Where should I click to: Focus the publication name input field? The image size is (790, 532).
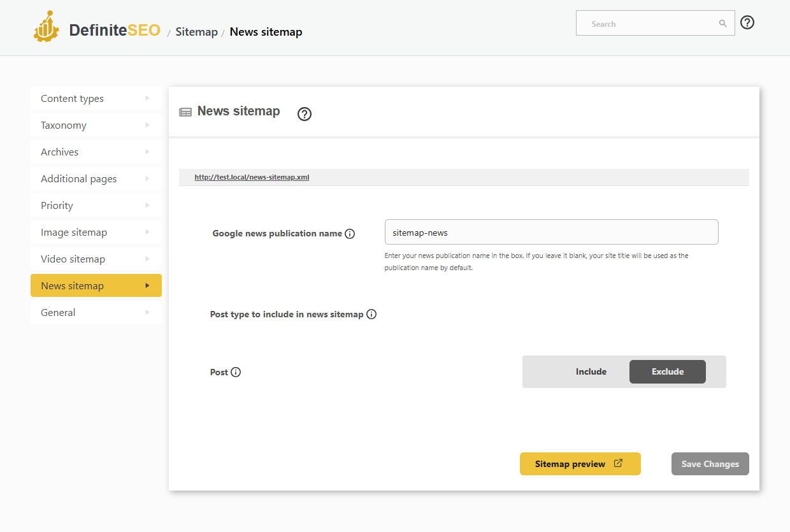[x=552, y=232]
